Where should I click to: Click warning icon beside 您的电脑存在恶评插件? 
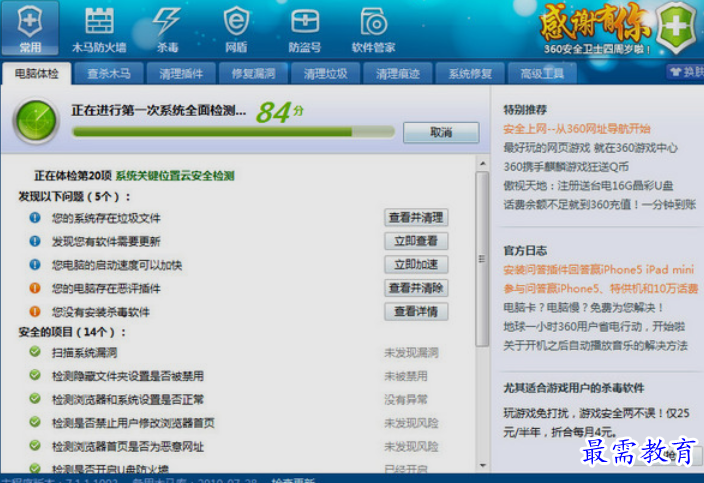pyautogui.click(x=35, y=288)
